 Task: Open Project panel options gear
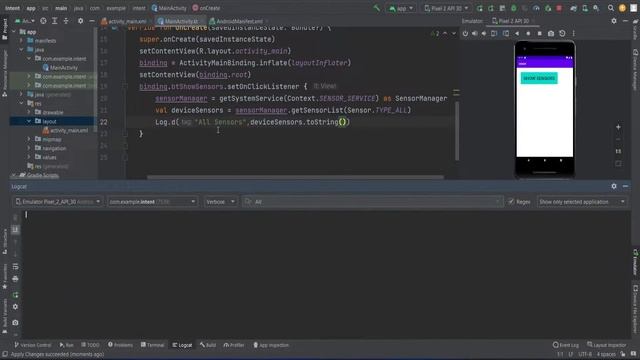click(x=80, y=21)
